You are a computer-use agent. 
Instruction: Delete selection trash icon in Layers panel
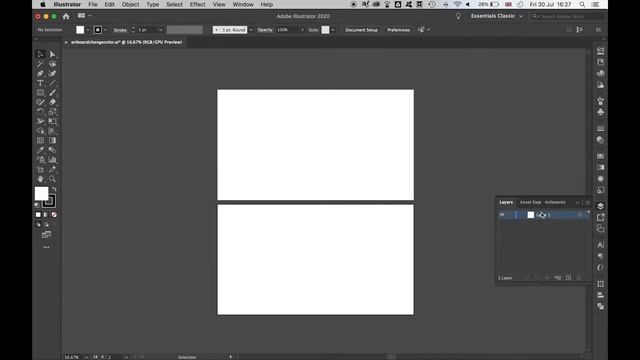(x=579, y=278)
